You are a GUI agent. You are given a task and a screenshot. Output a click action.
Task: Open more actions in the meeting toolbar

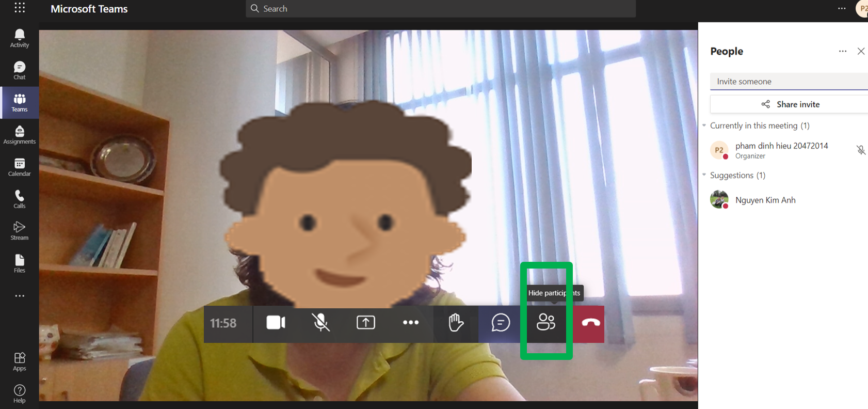(410, 323)
